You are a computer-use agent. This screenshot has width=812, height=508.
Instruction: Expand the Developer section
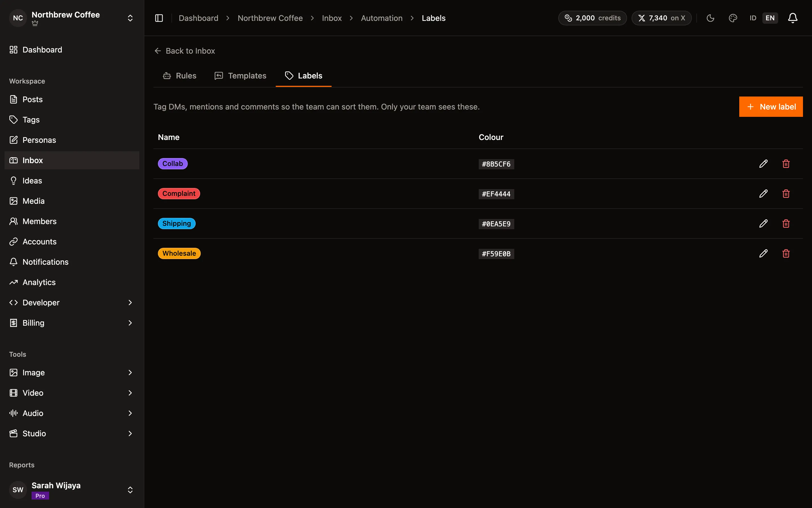point(72,302)
